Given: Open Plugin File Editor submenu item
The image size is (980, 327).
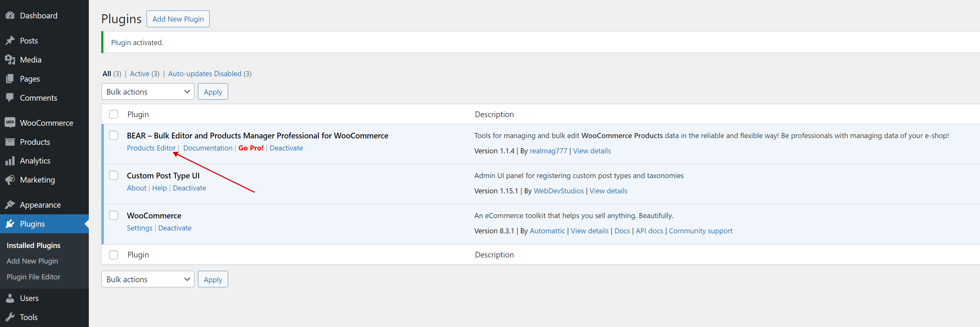Looking at the screenshot, I should (x=34, y=277).
